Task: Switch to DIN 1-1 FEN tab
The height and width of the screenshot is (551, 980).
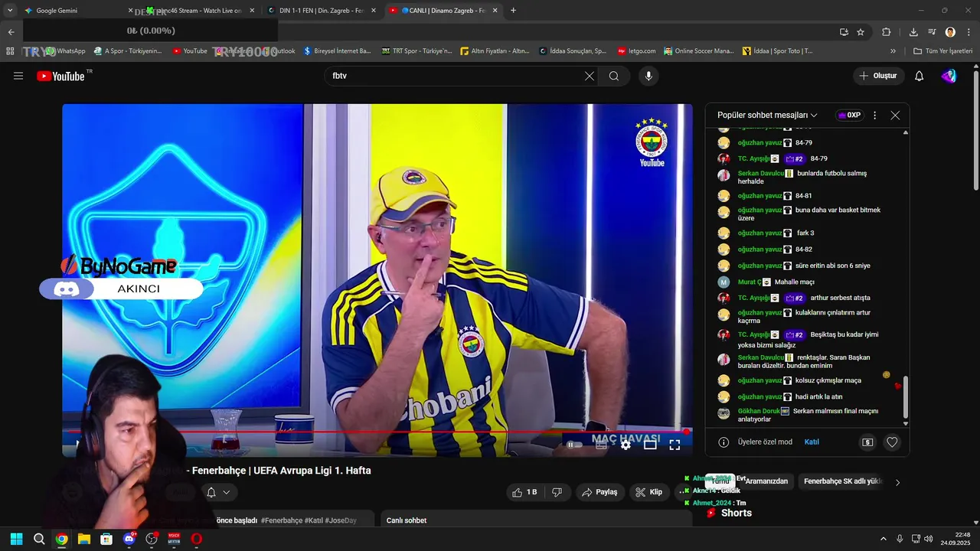Action: click(x=320, y=11)
